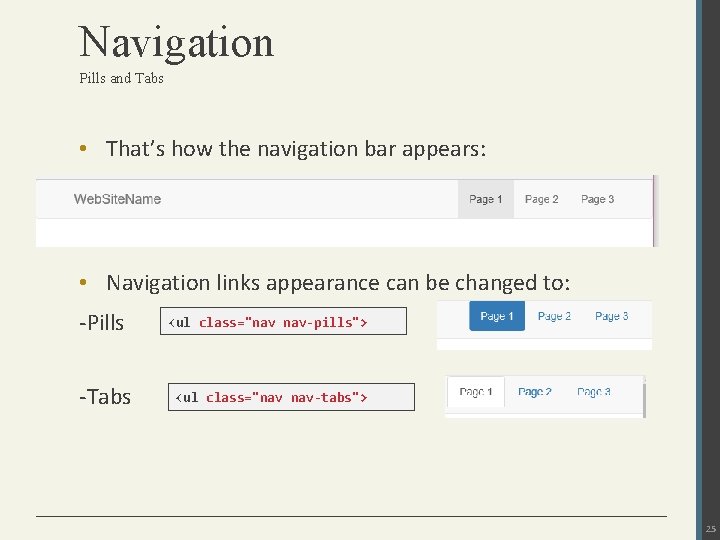
Task: Select Page 1 in the top navigation bar
Action: pos(486,199)
